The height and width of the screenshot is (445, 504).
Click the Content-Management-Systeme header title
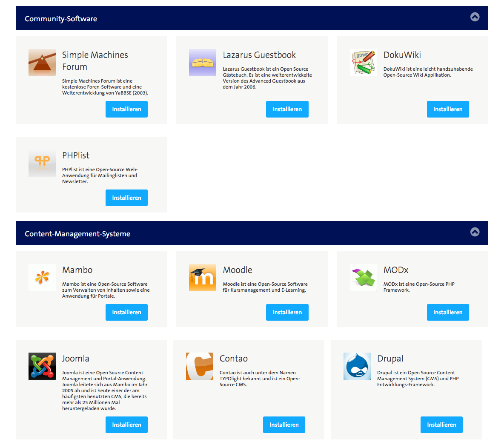point(77,234)
